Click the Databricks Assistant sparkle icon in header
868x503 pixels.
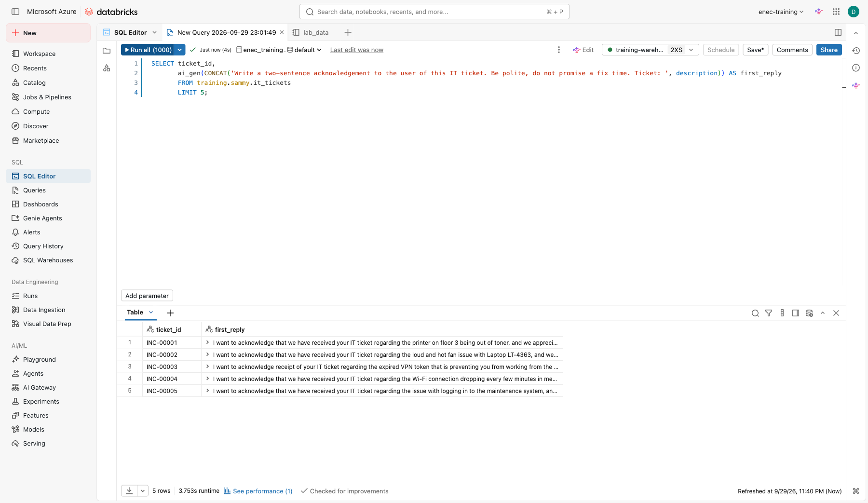(x=819, y=12)
